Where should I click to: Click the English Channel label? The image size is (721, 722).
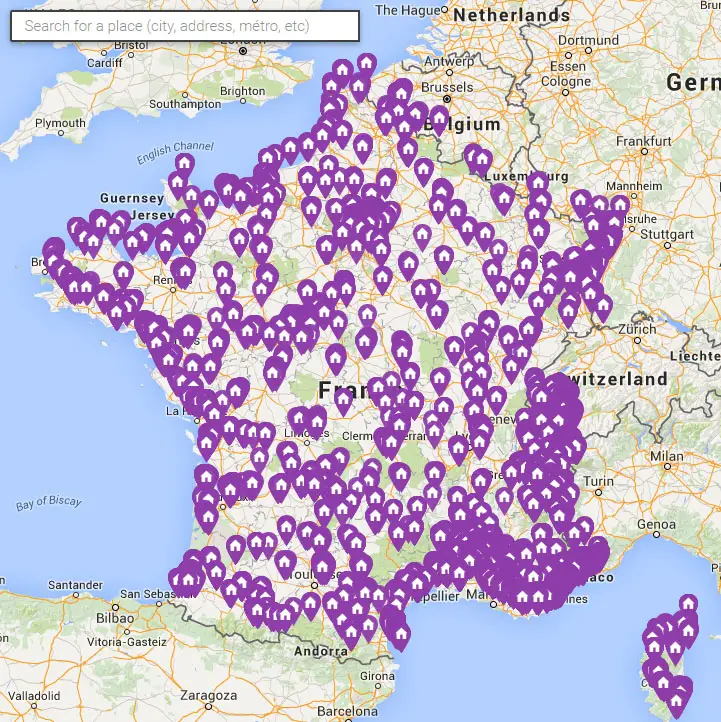175,152
